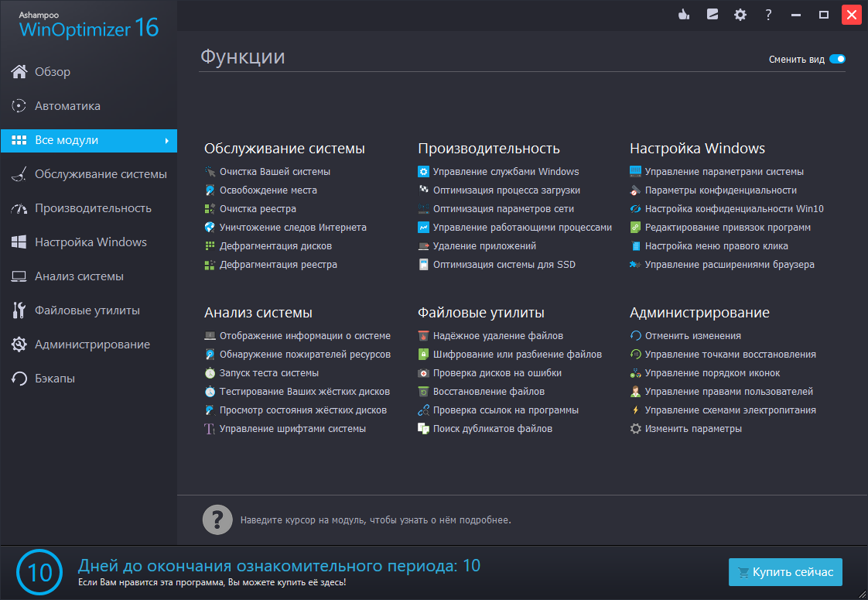Image resolution: width=868 pixels, height=600 pixels.
Task: Open Параметры конфиденциальности module
Action: tap(721, 190)
